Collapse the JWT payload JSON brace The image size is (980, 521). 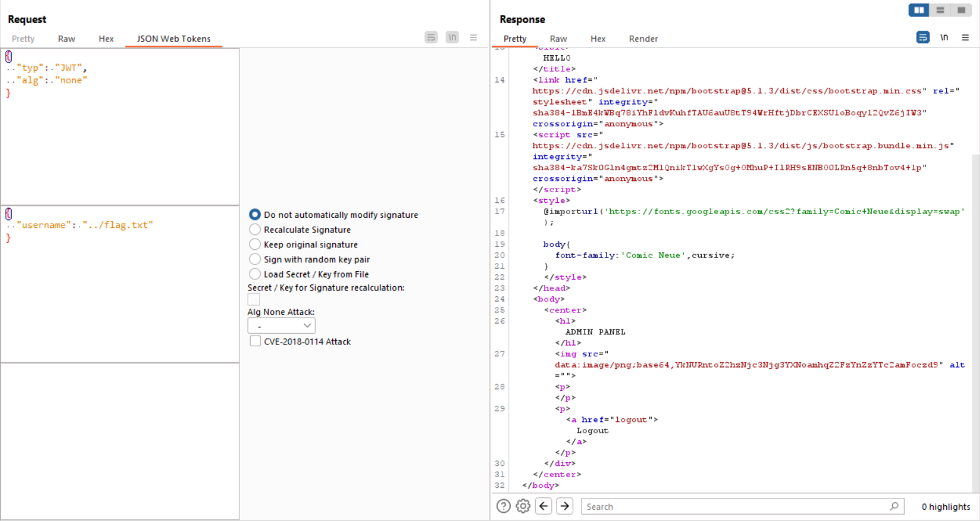point(8,214)
